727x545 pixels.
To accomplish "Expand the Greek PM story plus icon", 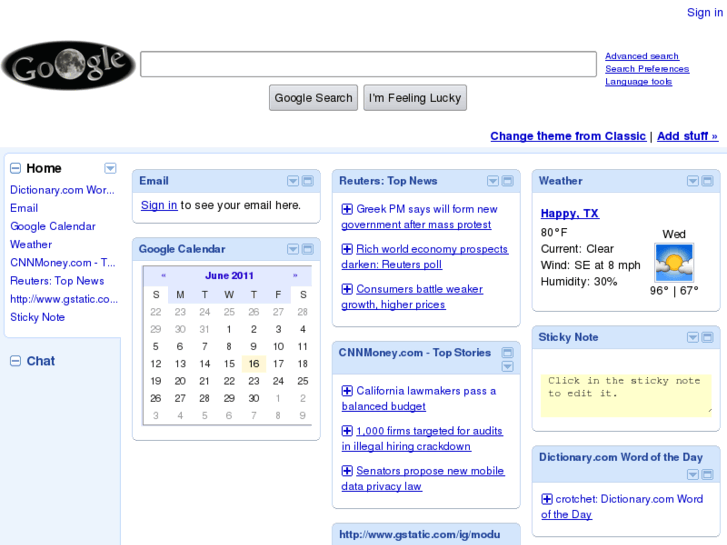I will click(x=347, y=209).
